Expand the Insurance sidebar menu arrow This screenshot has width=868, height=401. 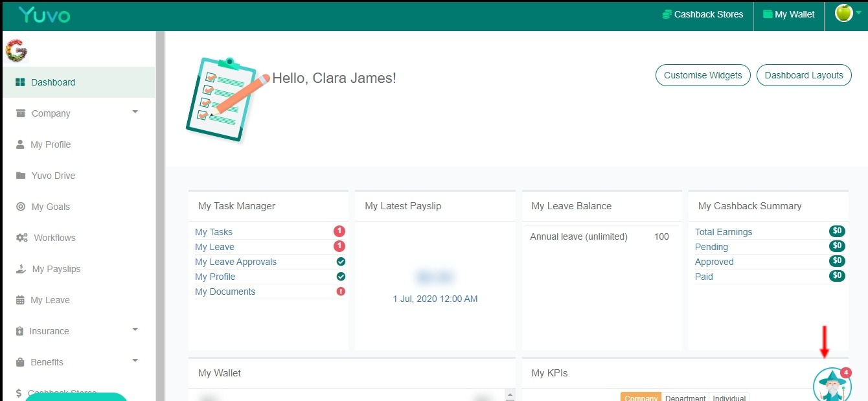click(x=135, y=330)
